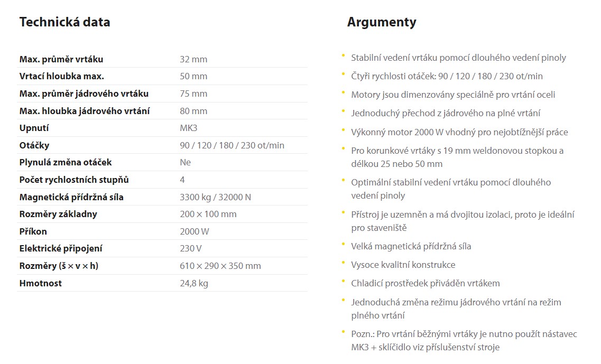Screen dimensions: 601x364
Task: Click the Čtyři rychlosti otáček bullet text
Action: pyautogui.click(x=447, y=76)
